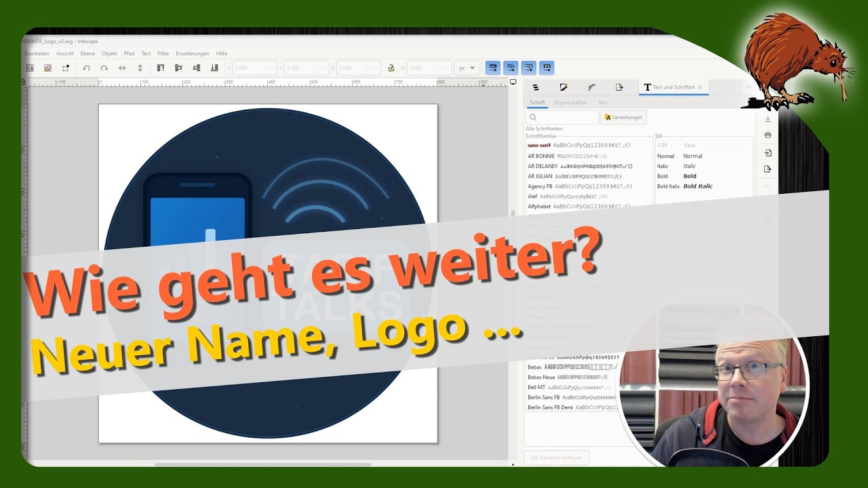Open the px unit dropdown
Viewport: 868px width, 488px height.
coord(467,68)
